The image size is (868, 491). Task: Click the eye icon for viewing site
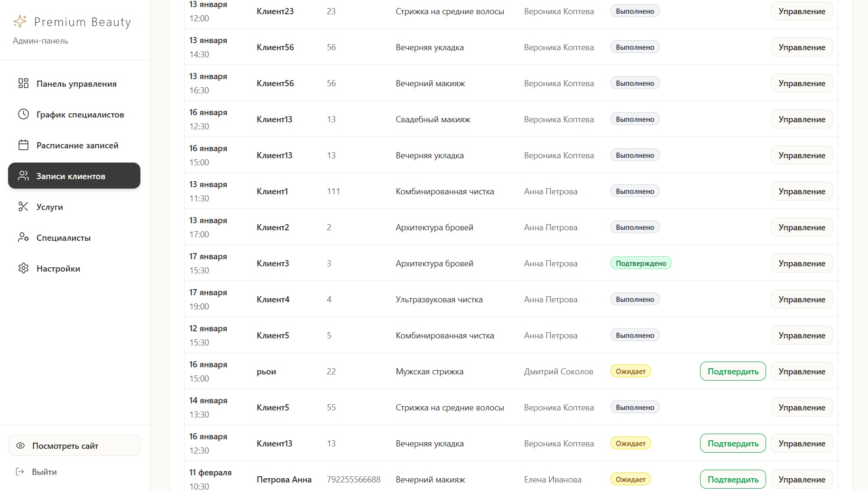coord(20,446)
